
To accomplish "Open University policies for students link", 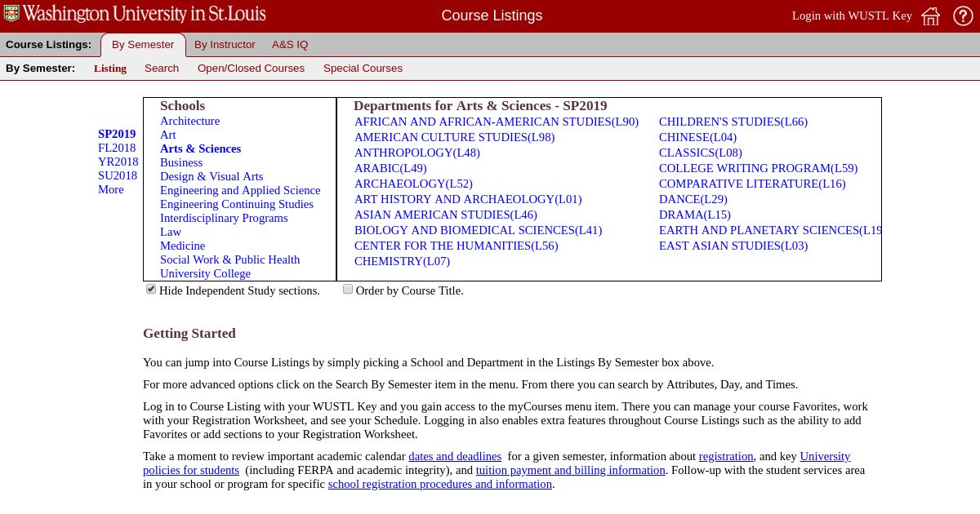I will tap(191, 470).
